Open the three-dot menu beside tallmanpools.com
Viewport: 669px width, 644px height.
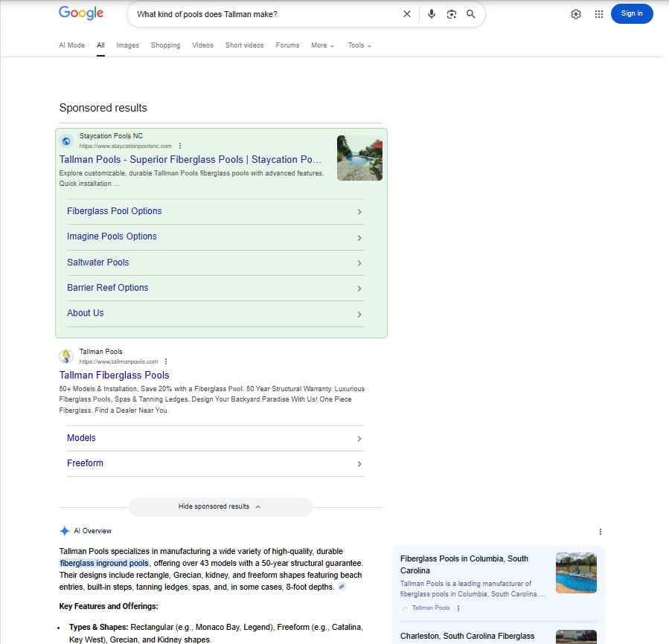click(166, 361)
